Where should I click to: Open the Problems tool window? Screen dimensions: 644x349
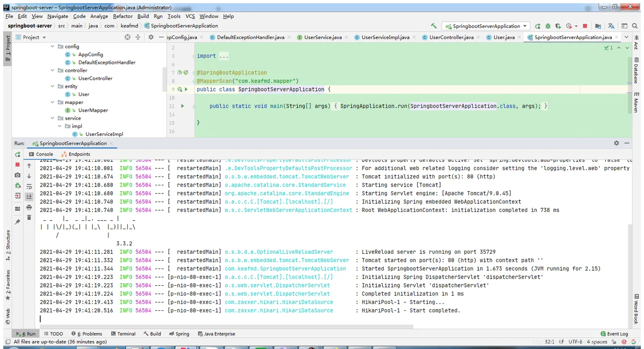[87, 334]
